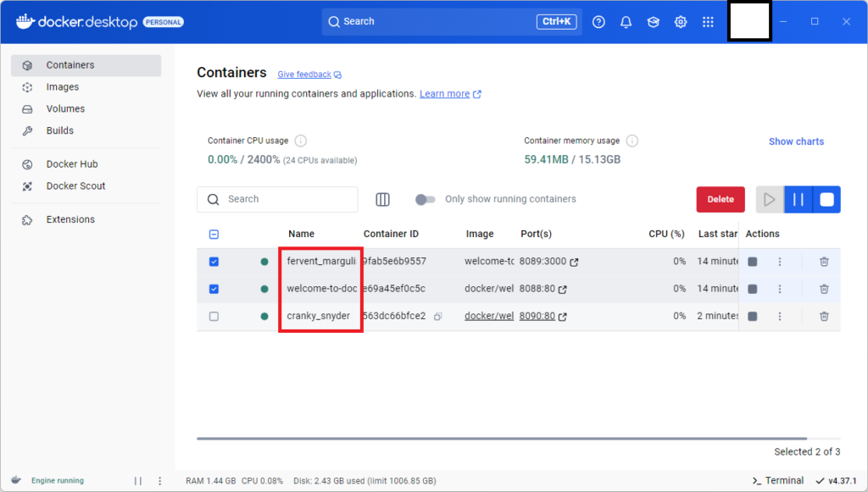Open port link 8090:80
868x492 pixels.
coord(537,316)
